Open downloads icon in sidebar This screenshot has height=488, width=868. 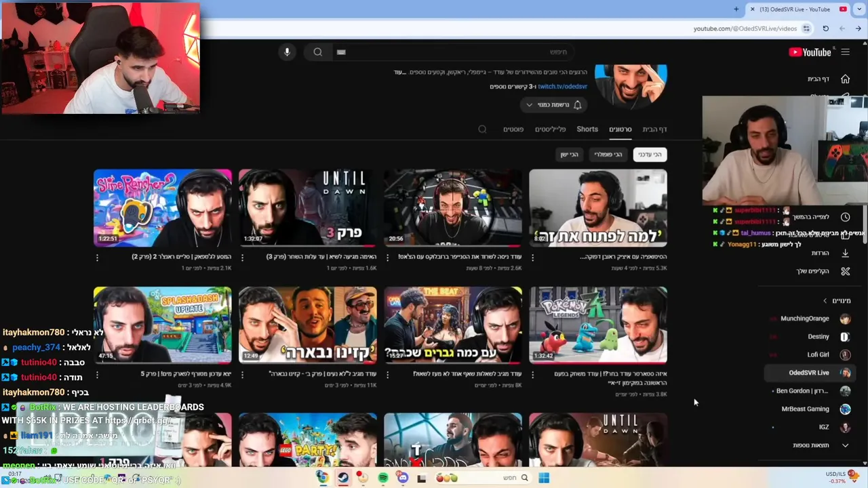(x=845, y=253)
